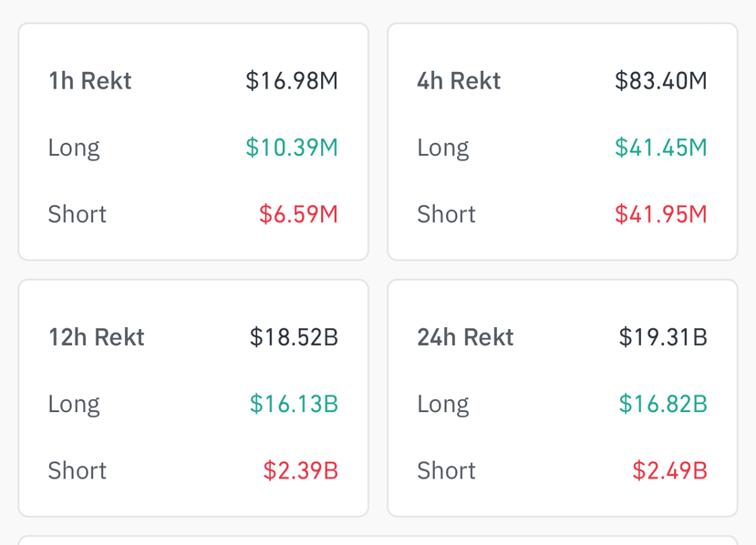Select the Long label in the 24h card
Viewport: 756px width, 545px height.
click(x=443, y=405)
